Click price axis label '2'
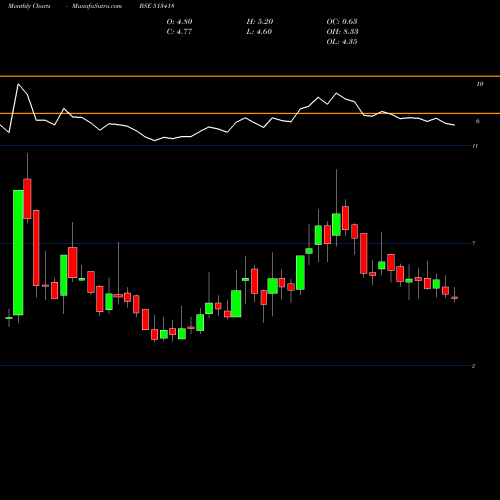This screenshot has height=500, width=500. [473, 366]
